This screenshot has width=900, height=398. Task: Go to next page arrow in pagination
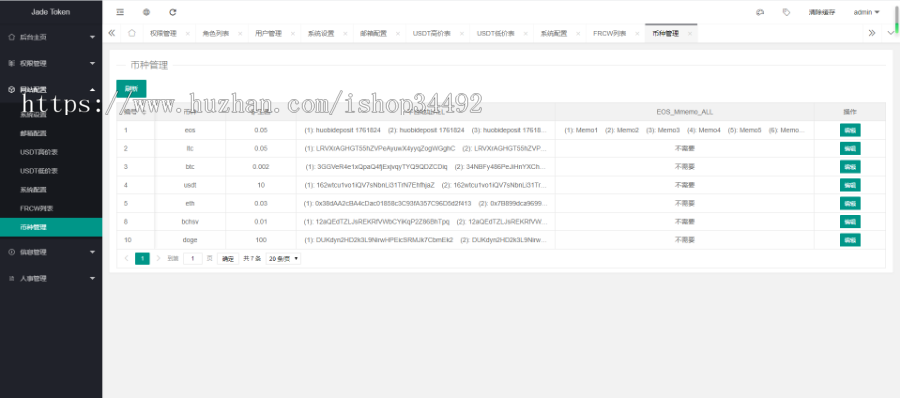[158, 258]
